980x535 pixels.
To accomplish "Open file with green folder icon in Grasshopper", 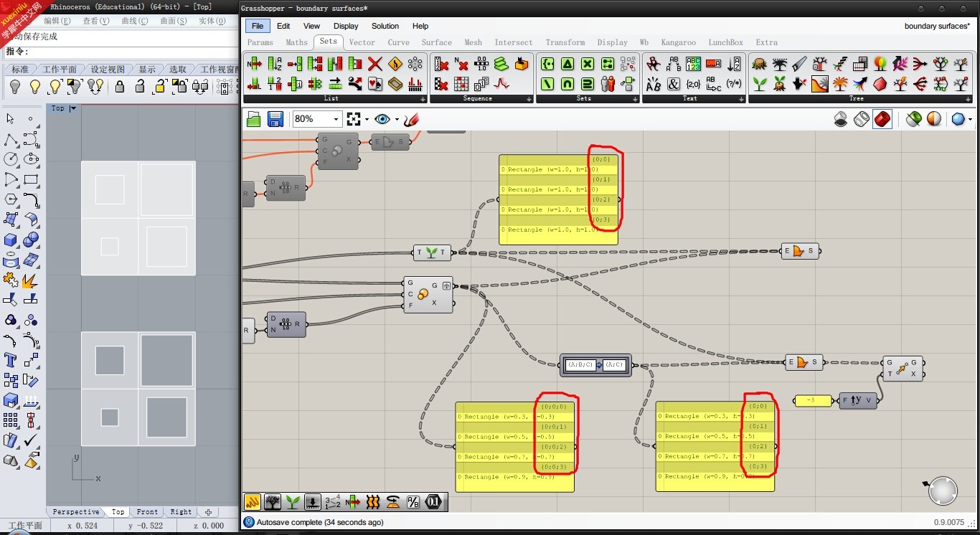I will click(x=254, y=119).
